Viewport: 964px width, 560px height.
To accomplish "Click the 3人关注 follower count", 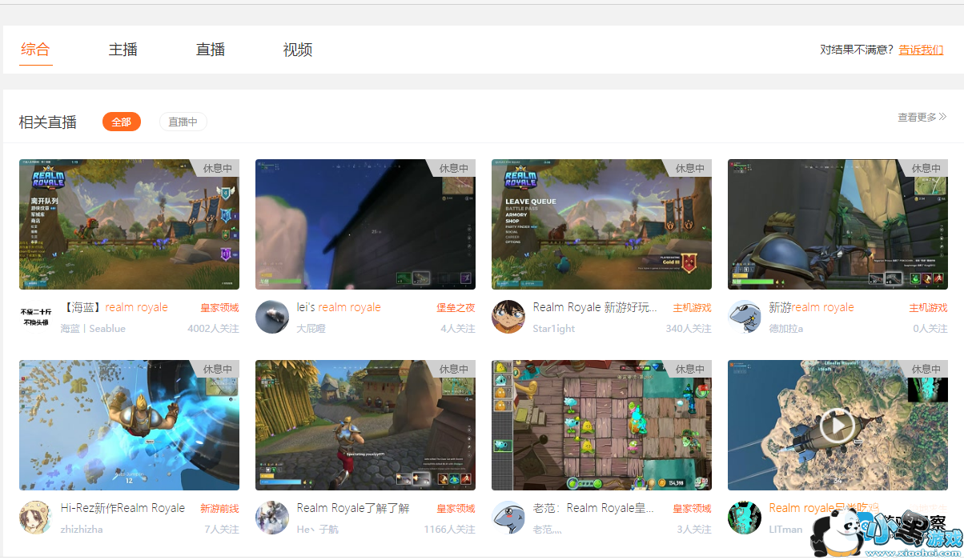I will tap(694, 530).
